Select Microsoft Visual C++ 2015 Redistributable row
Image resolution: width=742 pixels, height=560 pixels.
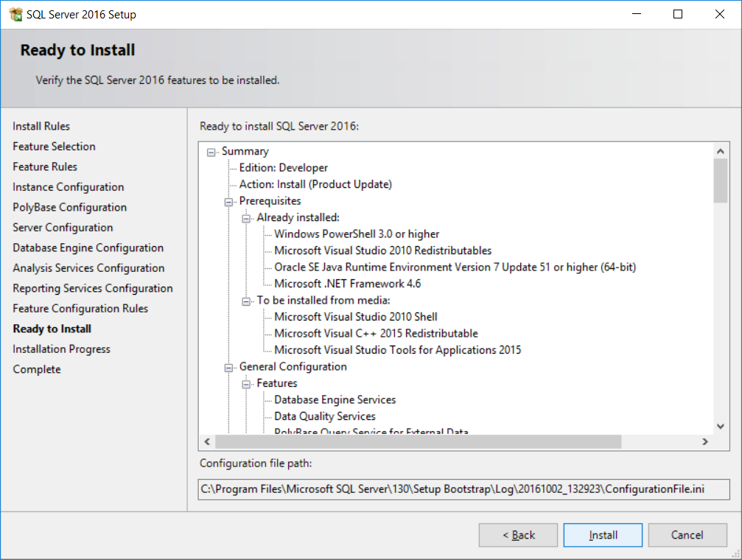pyautogui.click(x=377, y=334)
